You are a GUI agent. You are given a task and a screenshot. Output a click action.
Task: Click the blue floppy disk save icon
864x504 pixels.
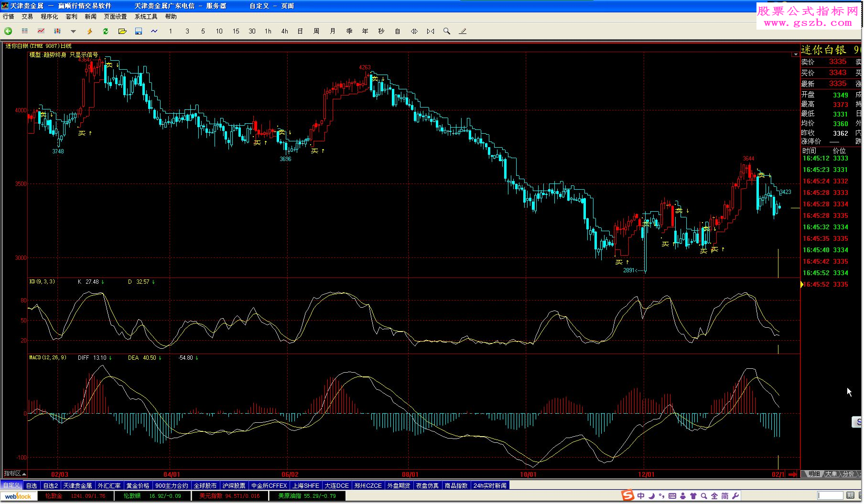(139, 31)
